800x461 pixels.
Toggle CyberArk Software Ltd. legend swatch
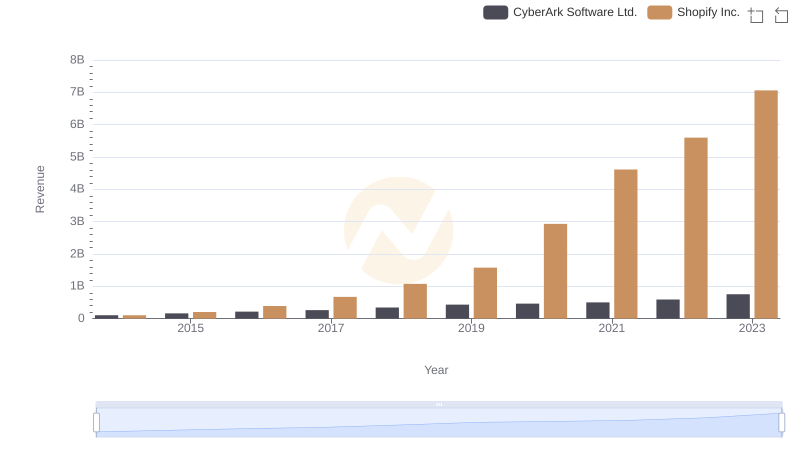click(495, 12)
